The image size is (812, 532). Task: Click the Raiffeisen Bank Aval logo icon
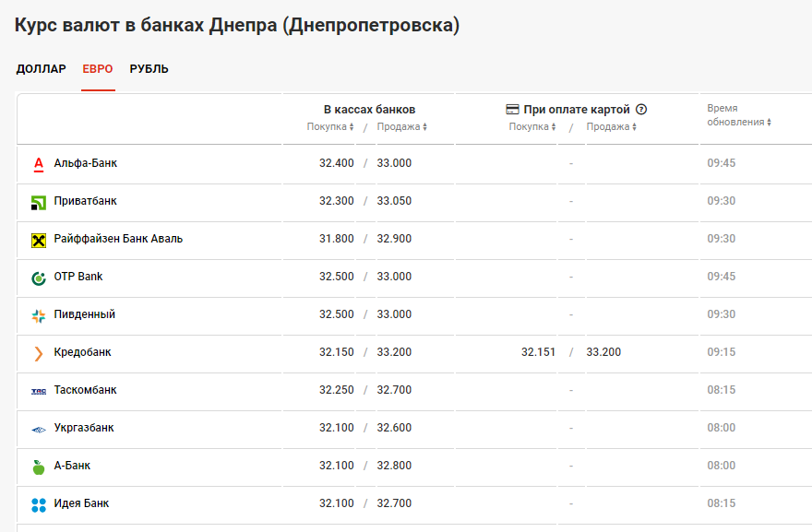pos(39,240)
